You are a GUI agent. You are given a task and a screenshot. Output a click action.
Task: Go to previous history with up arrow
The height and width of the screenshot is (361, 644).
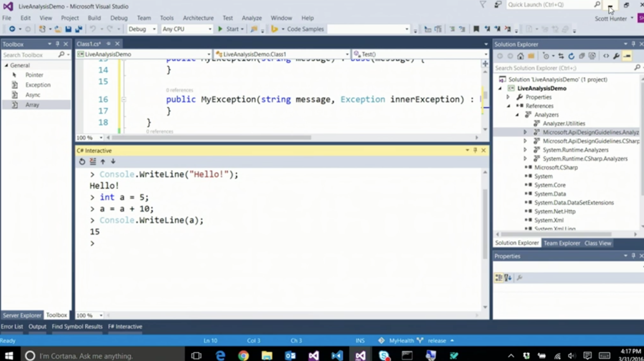point(103,162)
